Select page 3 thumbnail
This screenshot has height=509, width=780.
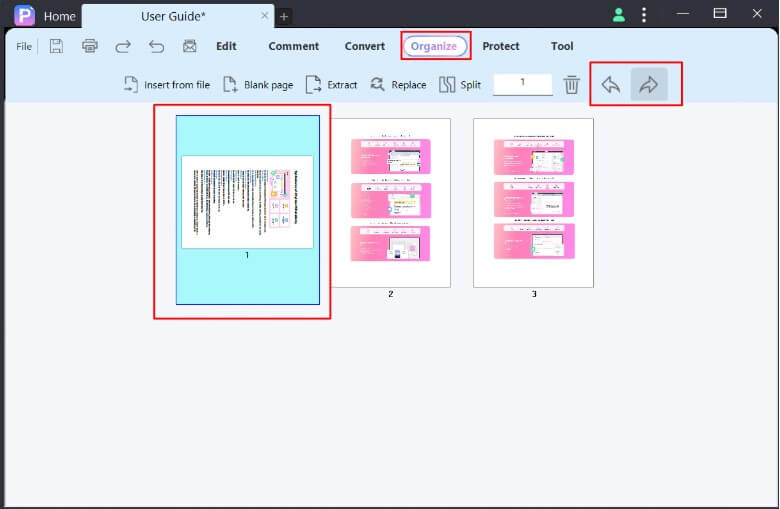534,203
